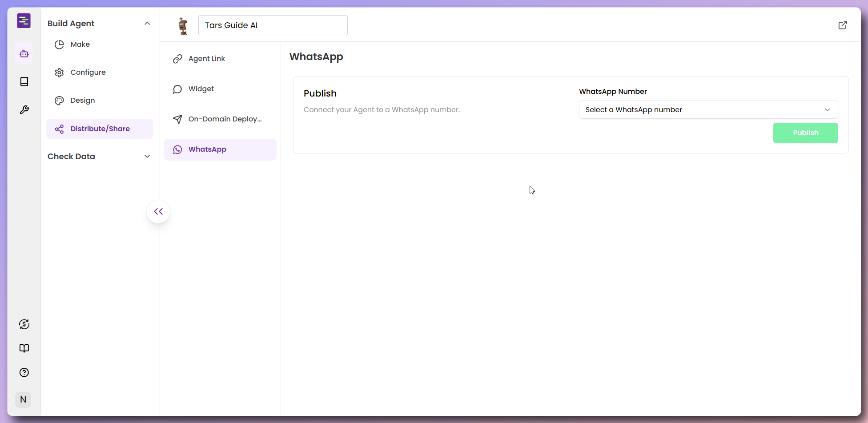The width and height of the screenshot is (868, 423).
Task: Edit the Tars Guide AI name field
Action: pyautogui.click(x=273, y=25)
